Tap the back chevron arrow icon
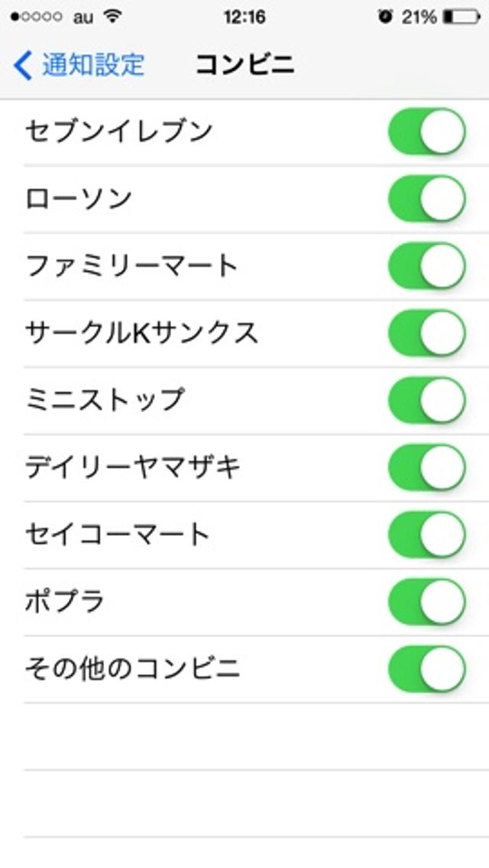The height and width of the screenshot is (868, 489). 23,65
